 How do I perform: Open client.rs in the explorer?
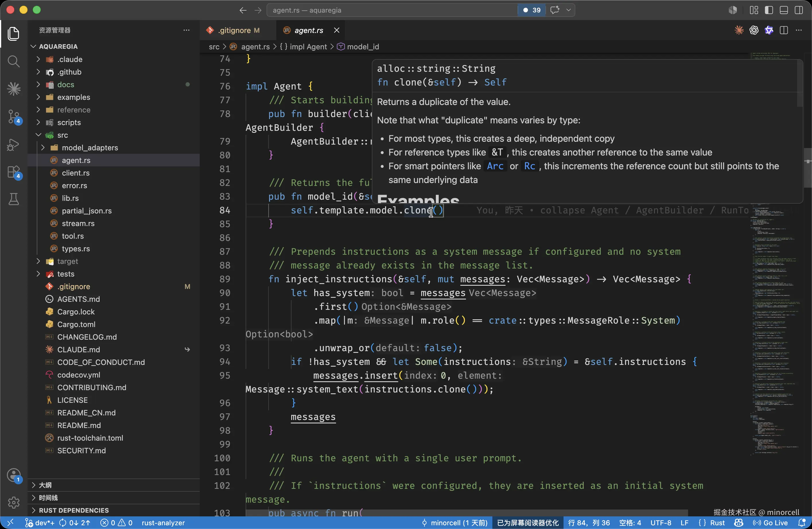click(x=114, y=173)
